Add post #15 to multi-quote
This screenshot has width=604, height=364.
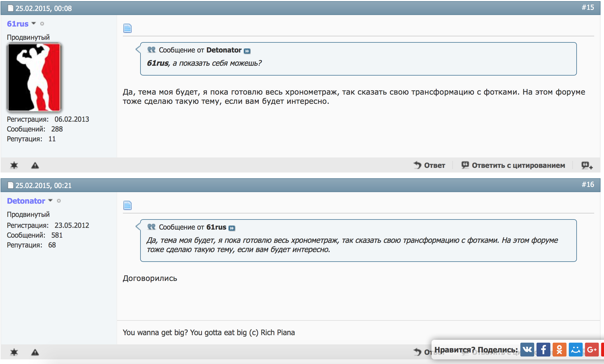[587, 165]
